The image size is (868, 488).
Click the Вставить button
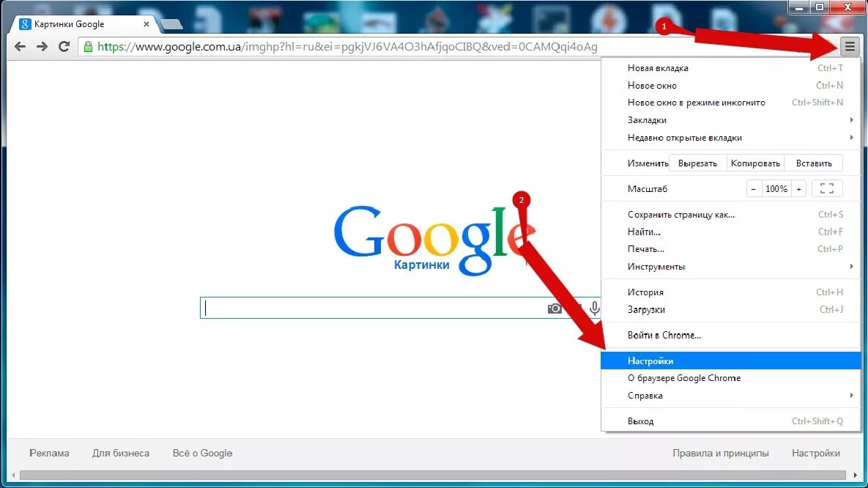click(814, 163)
